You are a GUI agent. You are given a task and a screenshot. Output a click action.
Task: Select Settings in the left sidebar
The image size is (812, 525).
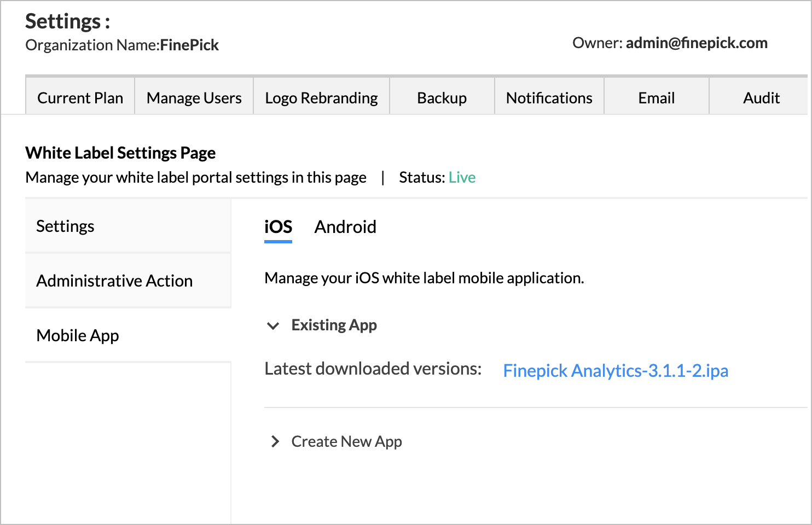(128, 226)
